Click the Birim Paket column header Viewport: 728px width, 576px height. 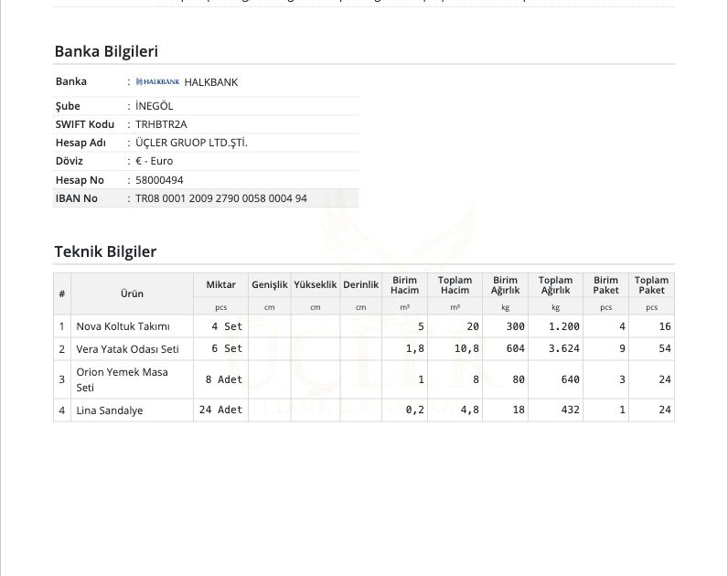[605, 285]
